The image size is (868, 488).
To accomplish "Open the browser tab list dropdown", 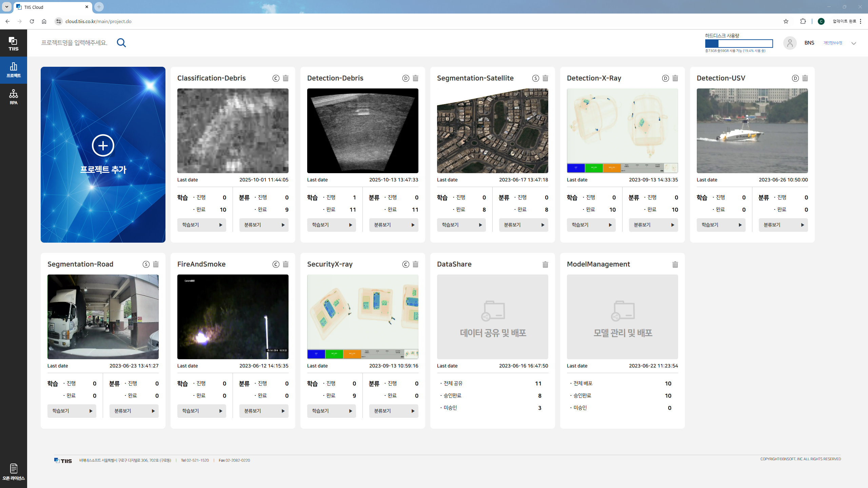I will (x=6, y=7).
